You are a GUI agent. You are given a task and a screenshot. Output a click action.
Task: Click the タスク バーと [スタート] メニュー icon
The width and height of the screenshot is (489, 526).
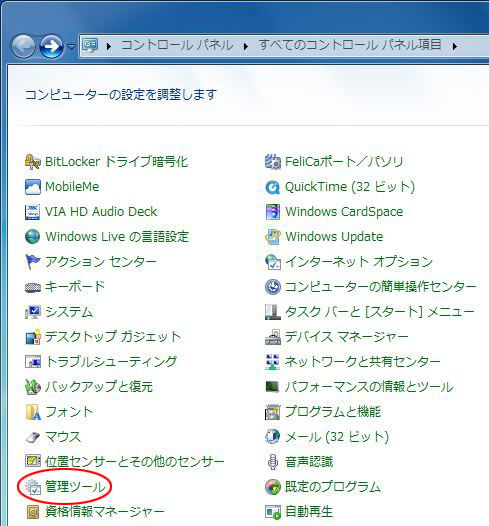(273, 312)
